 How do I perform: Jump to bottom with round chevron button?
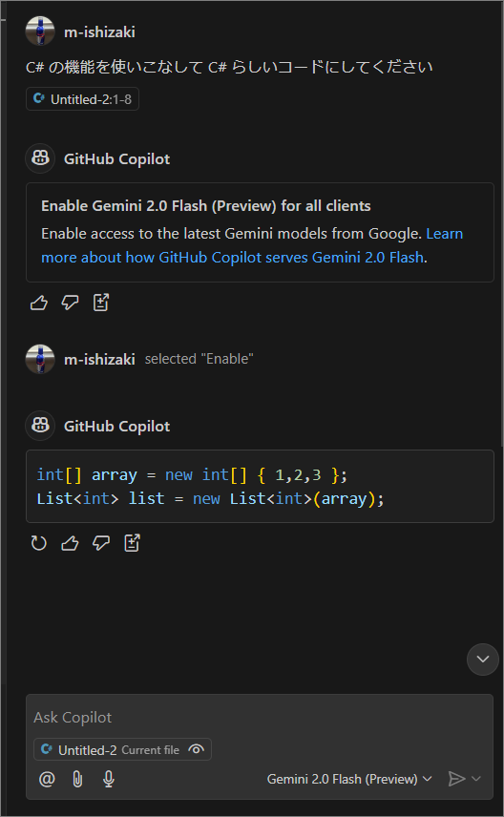point(483,660)
